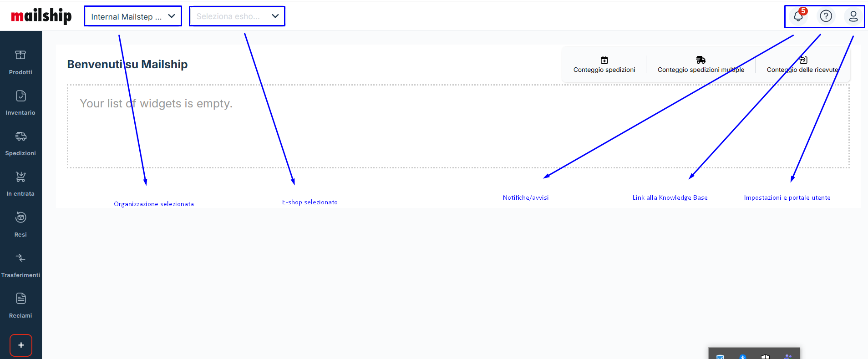868x359 pixels.
Task: Open the Conteggio delle ricevute tab
Action: point(802,65)
